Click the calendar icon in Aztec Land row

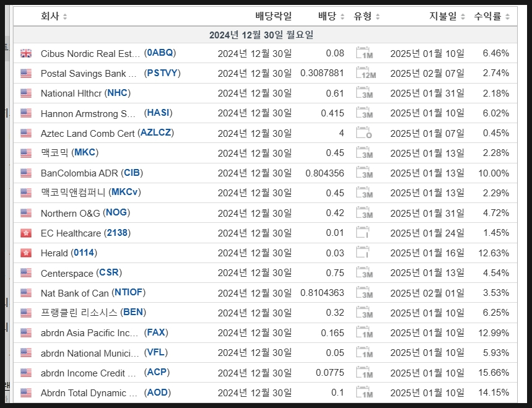[x=364, y=132]
